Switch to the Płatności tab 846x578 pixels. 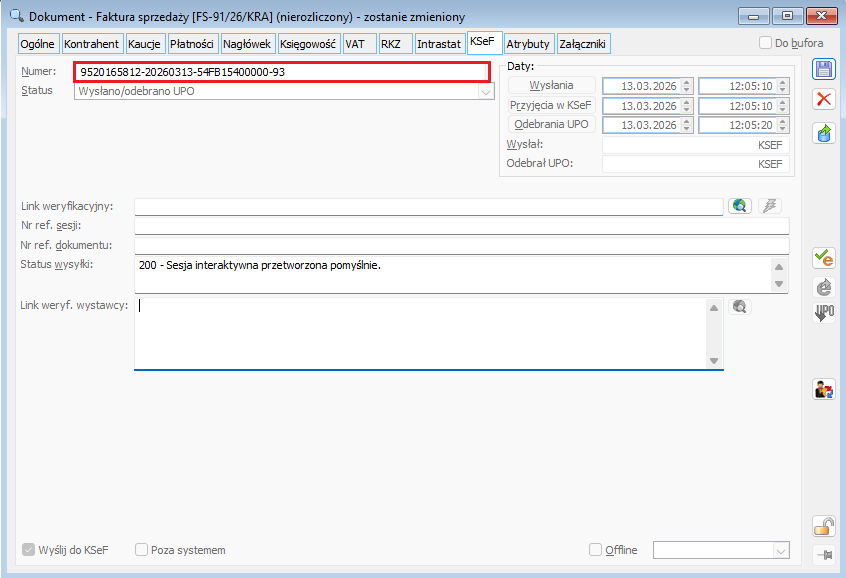(192, 44)
